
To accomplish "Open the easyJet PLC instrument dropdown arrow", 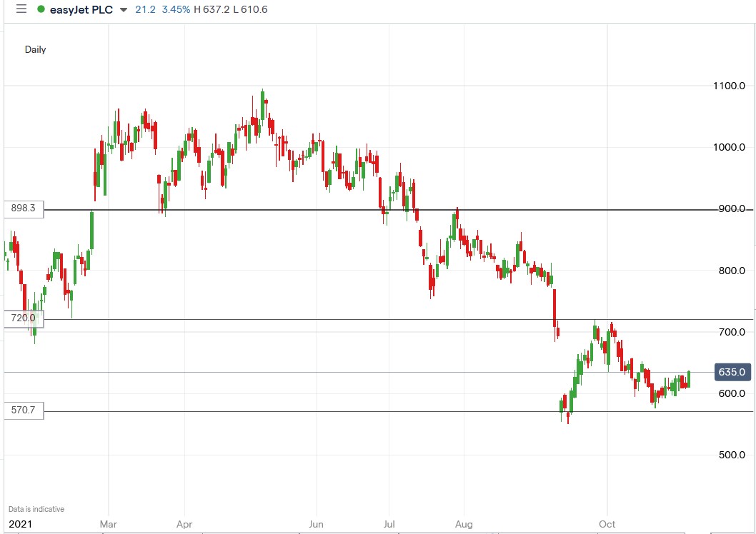I will click(x=124, y=11).
